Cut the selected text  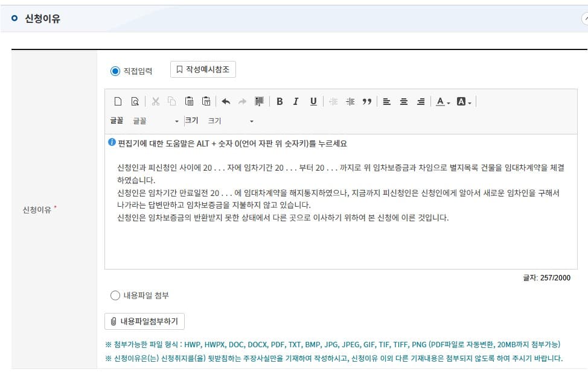155,101
